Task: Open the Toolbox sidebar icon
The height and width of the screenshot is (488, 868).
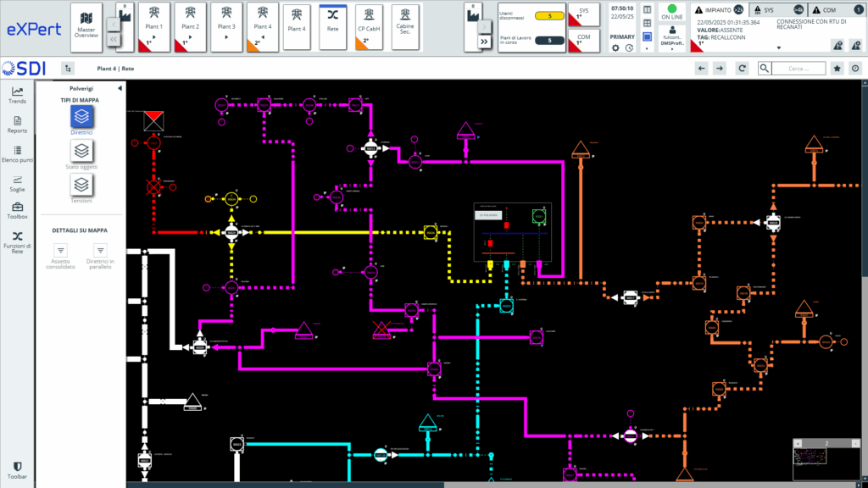Action: (x=17, y=208)
